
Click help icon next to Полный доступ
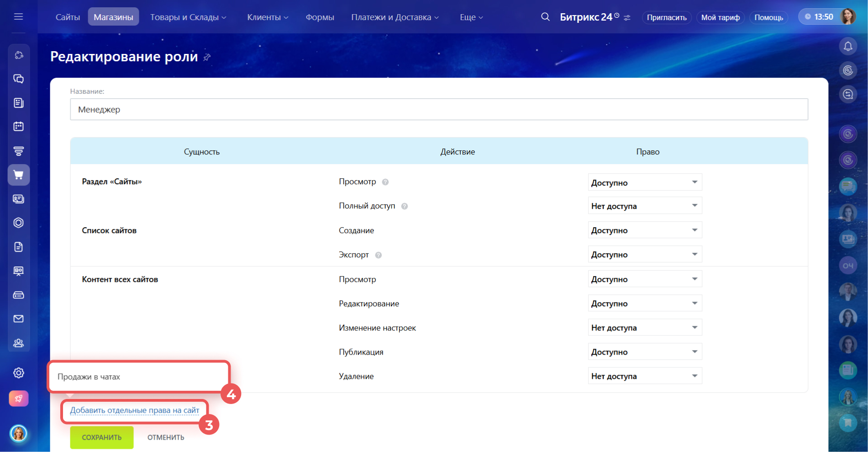click(404, 206)
